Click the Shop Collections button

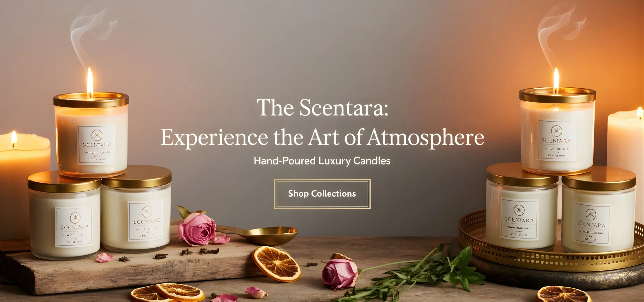pyautogui.click(x=322, y=194)
